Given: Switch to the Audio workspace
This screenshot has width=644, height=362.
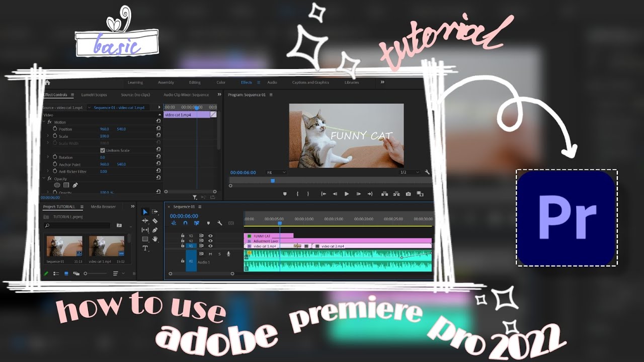Looking at the screenshot, I should tap(272, 82).
